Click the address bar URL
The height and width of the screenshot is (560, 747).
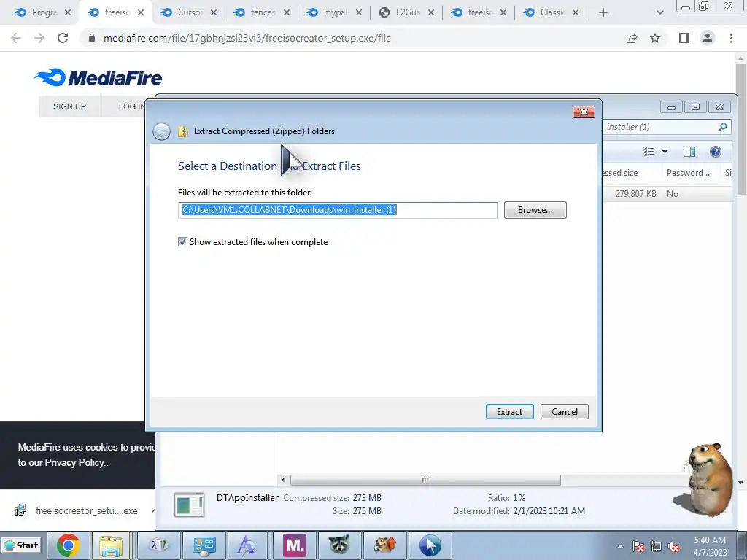(x=247, y=38)
